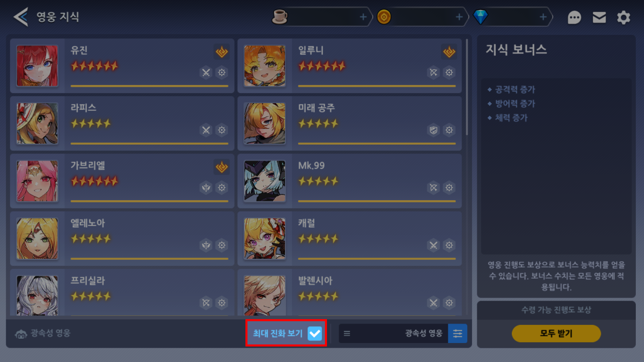Go back using the arrow icon
The width and height of the screenshot is (644, 362).
tap(21, 17)
